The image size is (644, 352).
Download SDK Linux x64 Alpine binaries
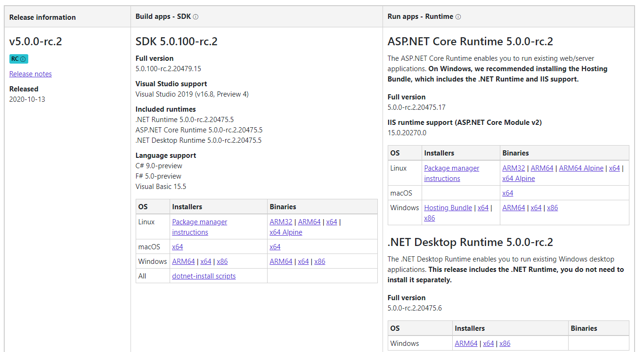click(286, 232)
